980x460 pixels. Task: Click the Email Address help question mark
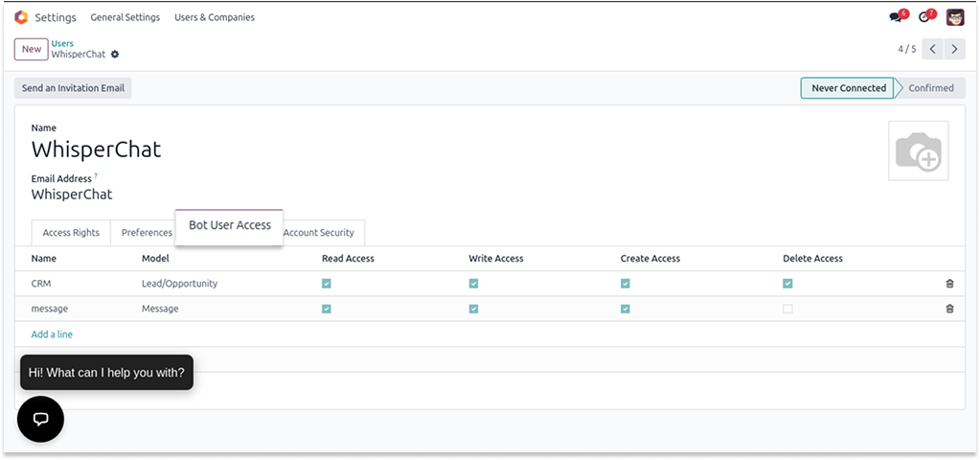tap(96, 176)
